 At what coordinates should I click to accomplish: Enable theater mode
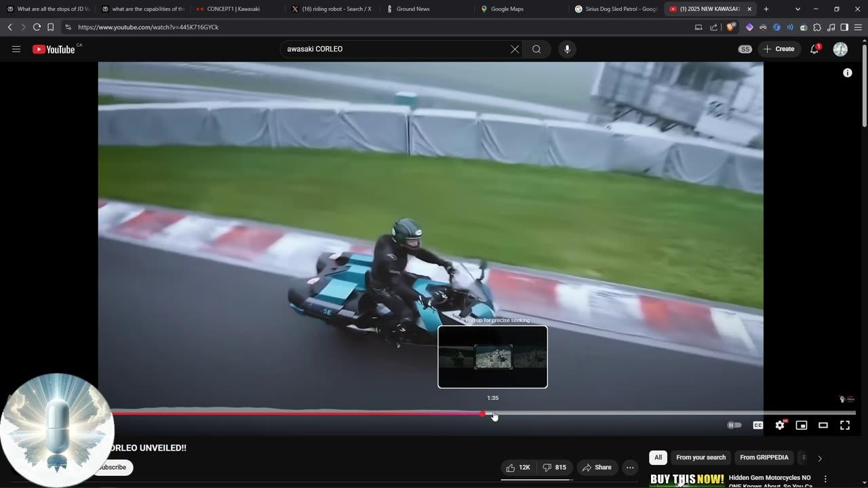coord(823,425)
